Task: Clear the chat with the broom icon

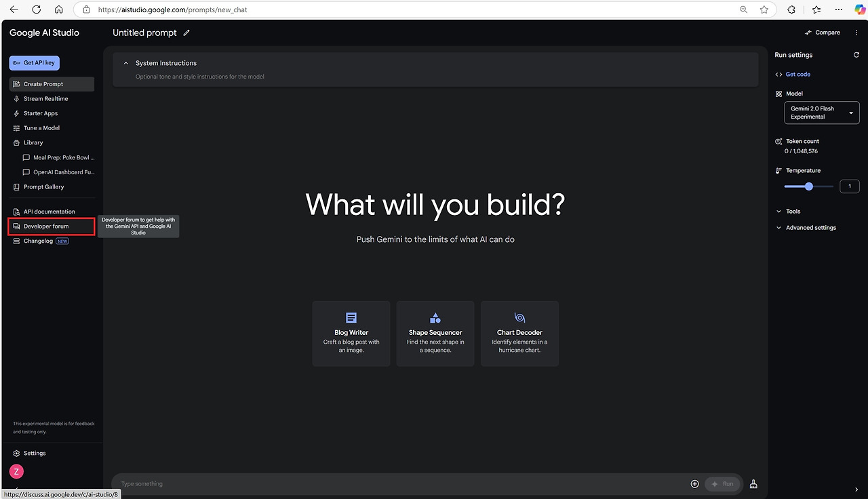Action: click(x=753, y=484)
